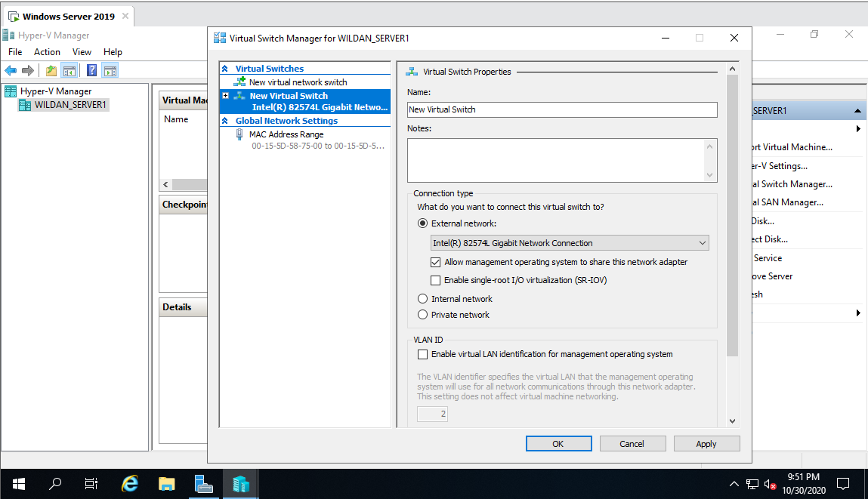Viewport: 868px width, 499px height.
Task: Open the File menu
Action: tap(15, 52)
